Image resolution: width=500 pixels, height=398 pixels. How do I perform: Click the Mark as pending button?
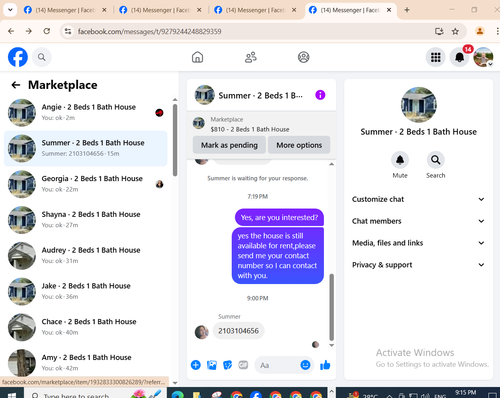click(x=229, y=145)
